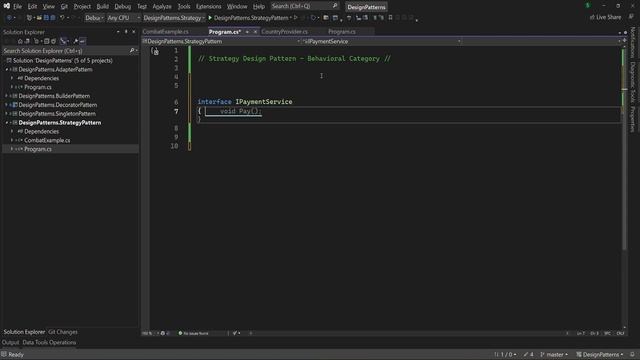Click the bookmark icon in the toolbar

390,18
